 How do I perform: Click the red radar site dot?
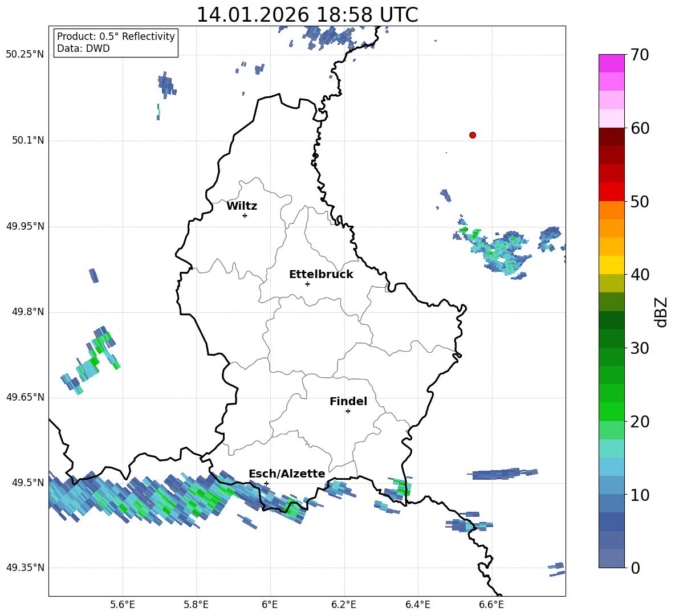pyautogui.click(x=472, y=135)
